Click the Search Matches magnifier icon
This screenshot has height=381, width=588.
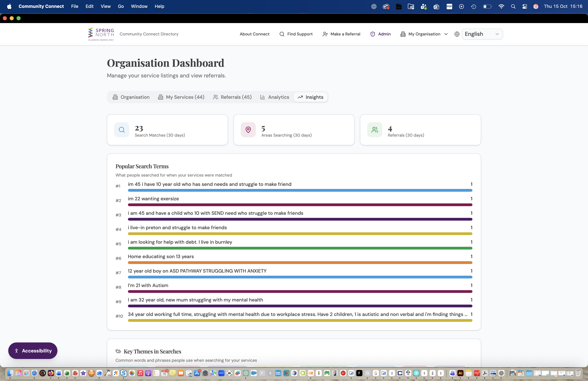[122, 130]
